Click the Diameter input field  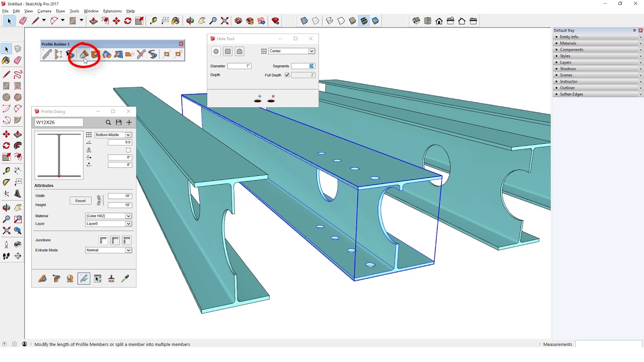point(239,66)
